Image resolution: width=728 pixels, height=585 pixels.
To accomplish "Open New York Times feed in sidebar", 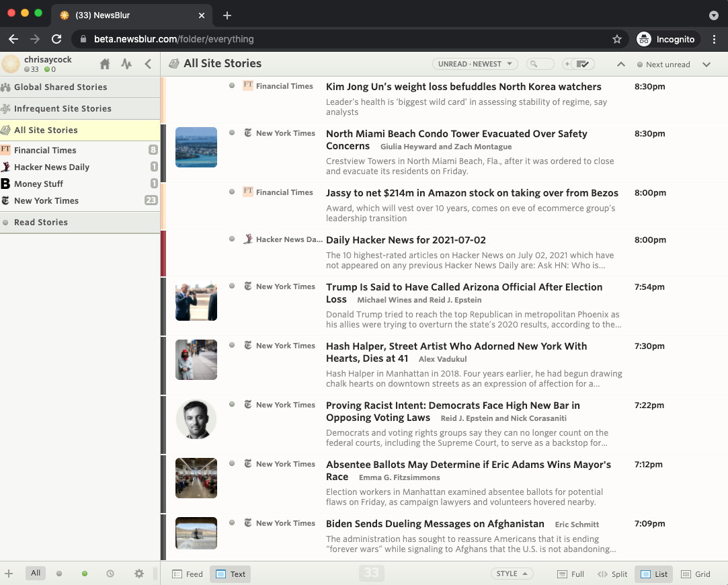I will [80, 200].
